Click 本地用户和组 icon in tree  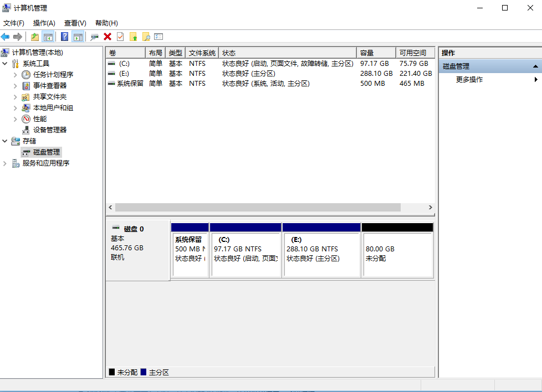point(25,108)
